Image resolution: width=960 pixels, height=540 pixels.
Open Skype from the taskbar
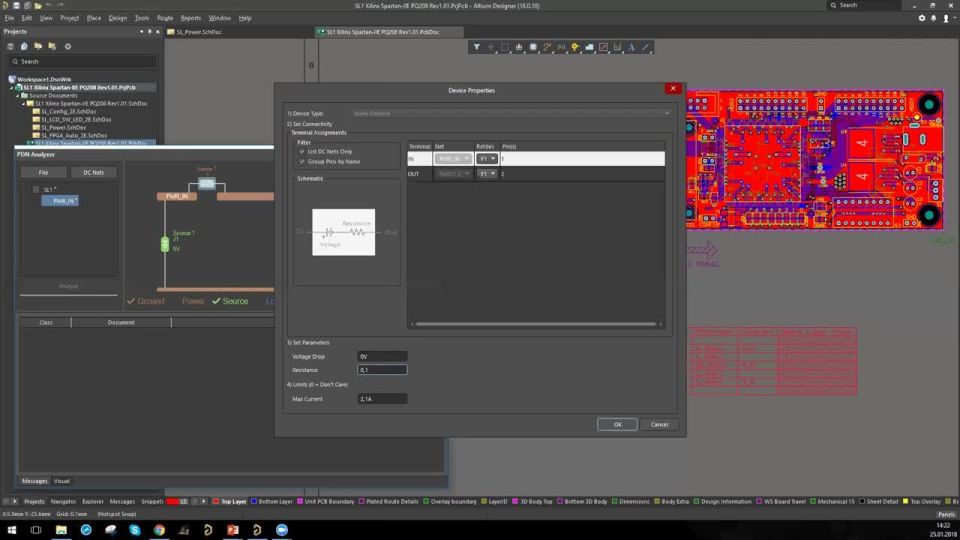coord(135,530)
